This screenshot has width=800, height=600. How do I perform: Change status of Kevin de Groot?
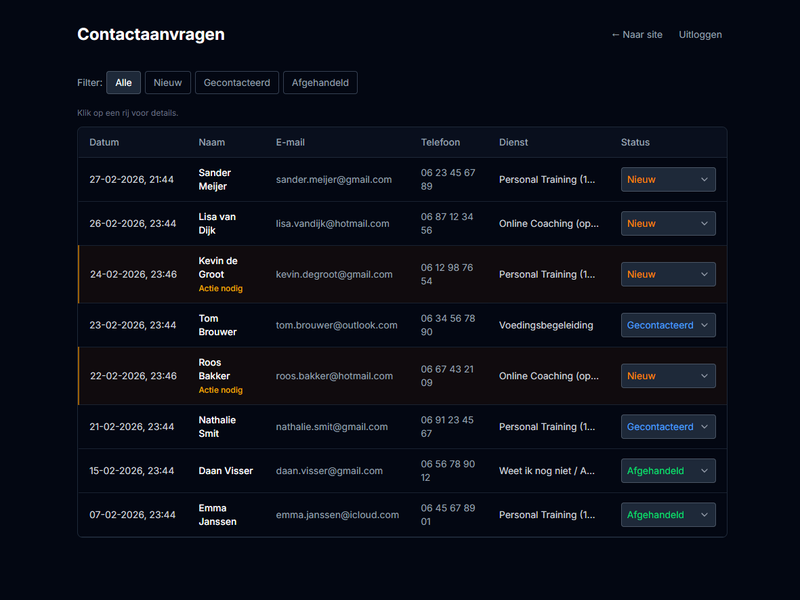click(x=668, y=274)
